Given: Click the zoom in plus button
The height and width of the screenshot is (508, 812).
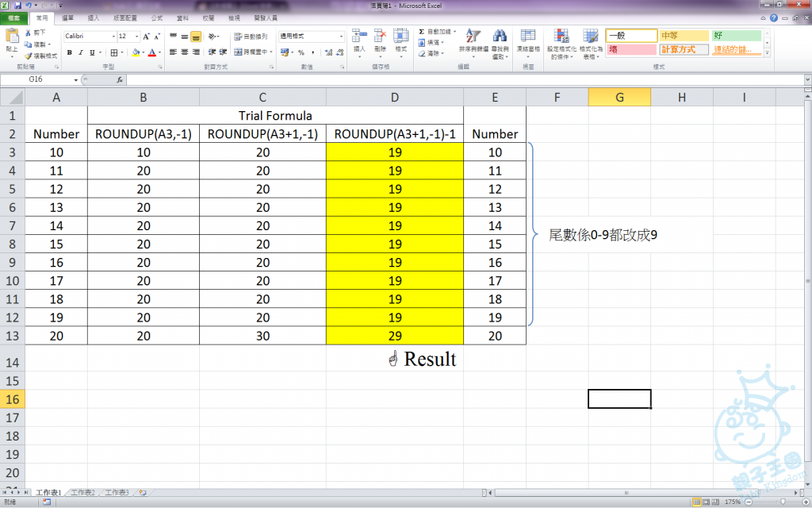Looking at the screenshot, I should 806,502.
